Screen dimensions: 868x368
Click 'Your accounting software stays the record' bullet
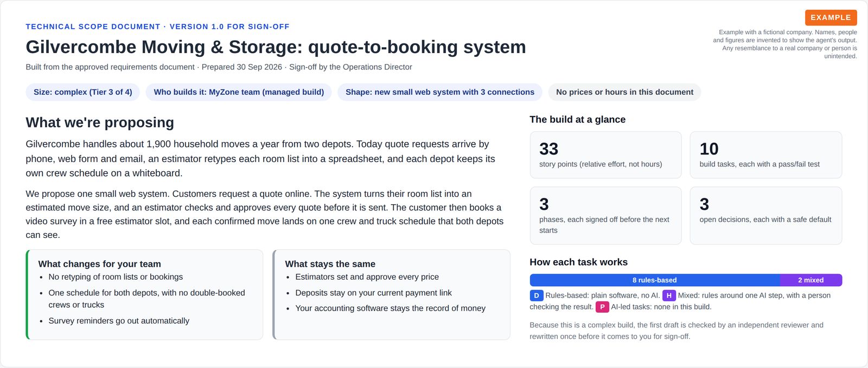pos(391,308)
